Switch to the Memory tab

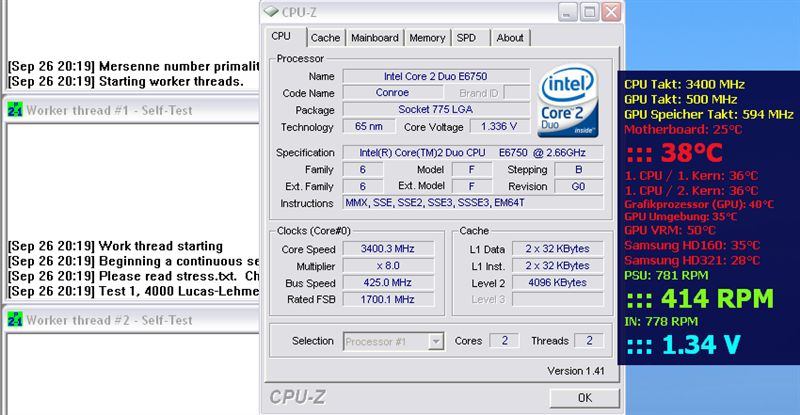coord(427,38)
